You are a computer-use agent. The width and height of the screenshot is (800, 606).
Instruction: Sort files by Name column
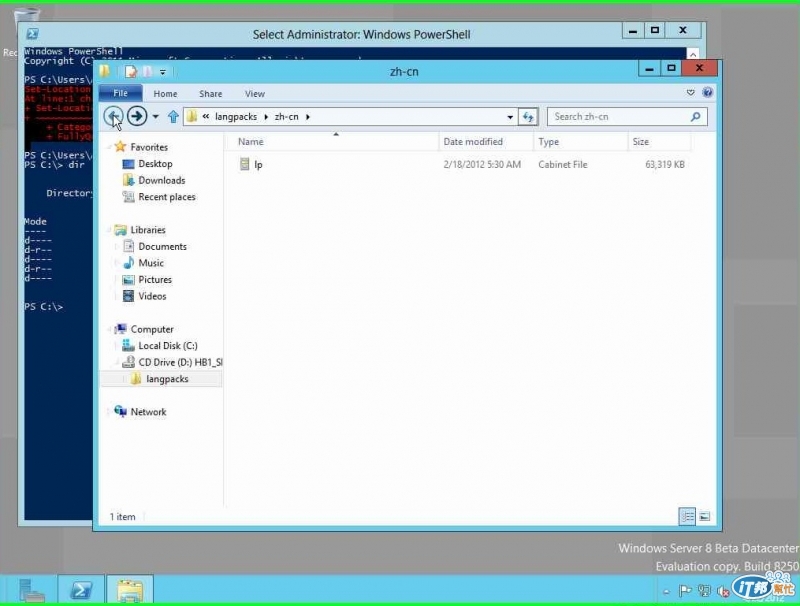pos(331,142)
